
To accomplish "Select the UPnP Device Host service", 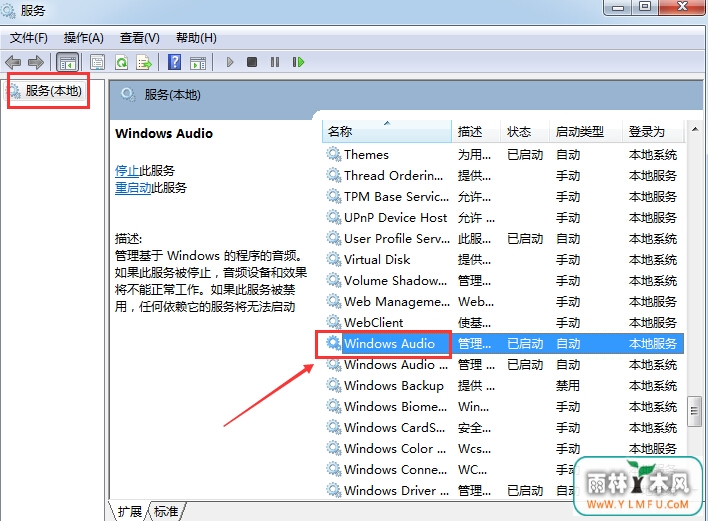I will (503, 218).
